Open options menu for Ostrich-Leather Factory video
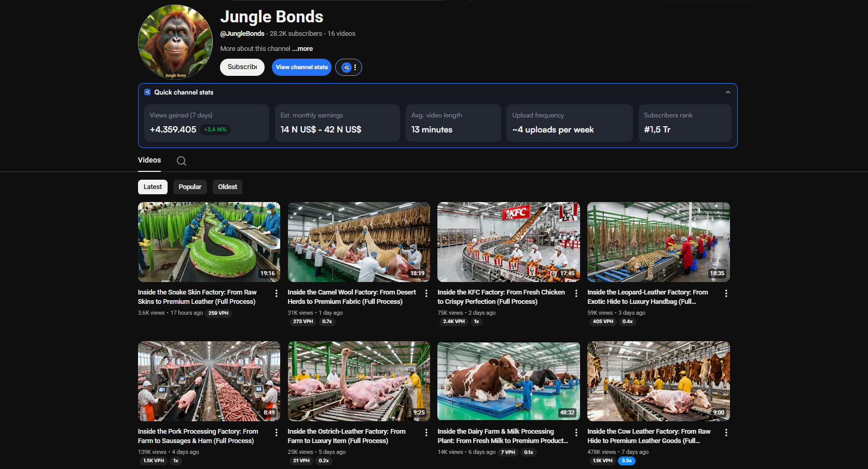Viewport: 868px width, 469px height. click(x=426, y=433)
